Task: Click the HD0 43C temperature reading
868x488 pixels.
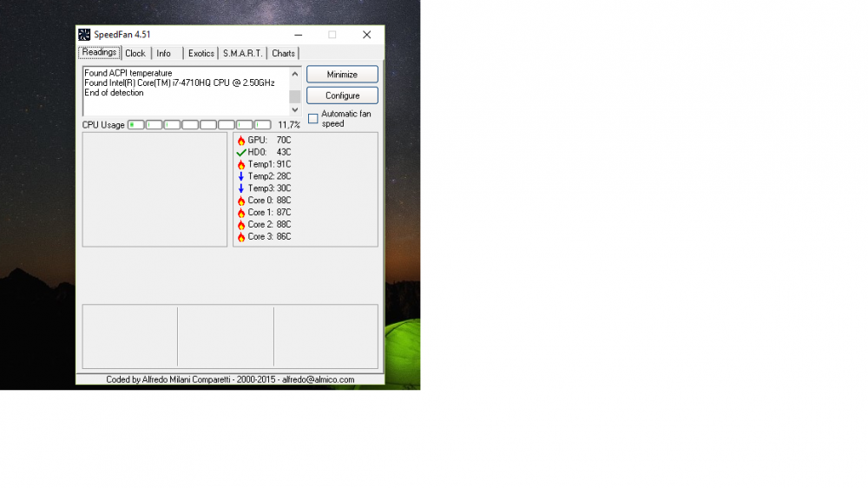Action: click(269, 152)
